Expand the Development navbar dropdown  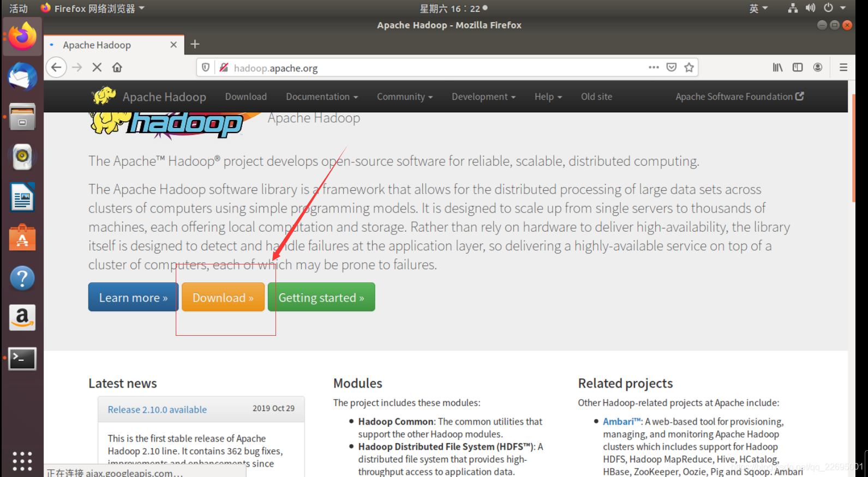coord(483,96)
